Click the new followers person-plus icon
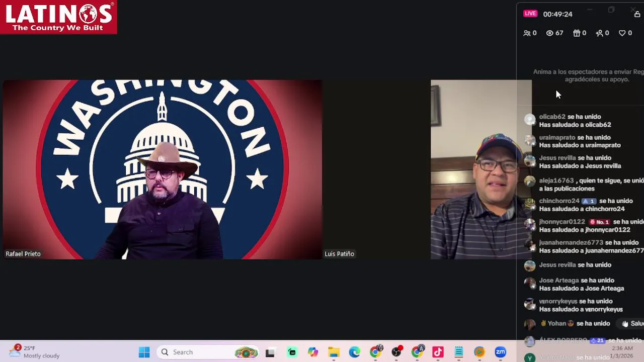 pyautogui.click(x=599, y=33)
